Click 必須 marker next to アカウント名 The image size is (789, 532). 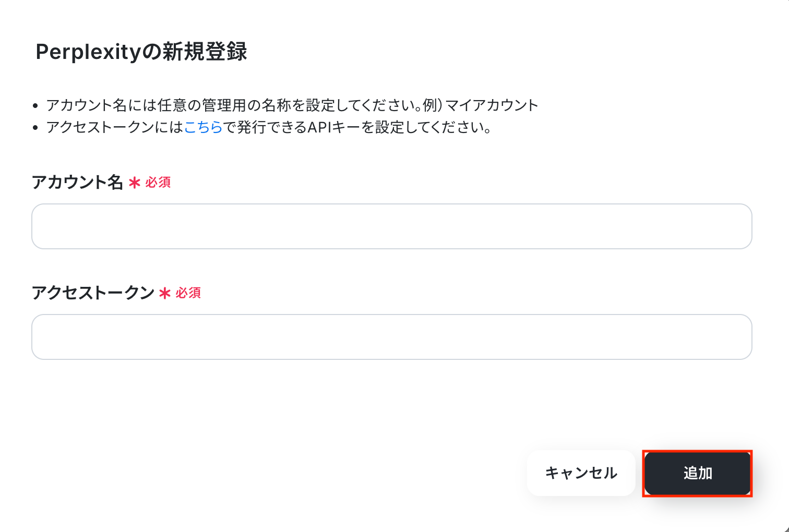(x=158, y=182)
